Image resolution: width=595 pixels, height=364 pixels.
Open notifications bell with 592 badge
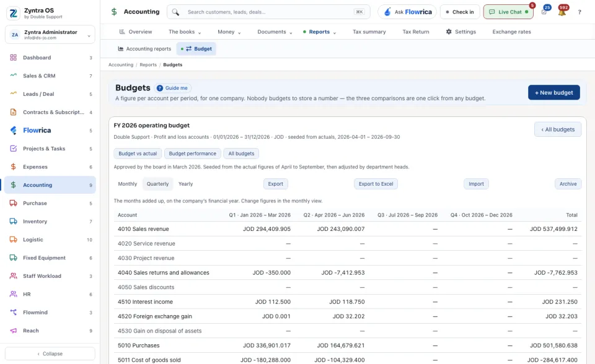562,12
